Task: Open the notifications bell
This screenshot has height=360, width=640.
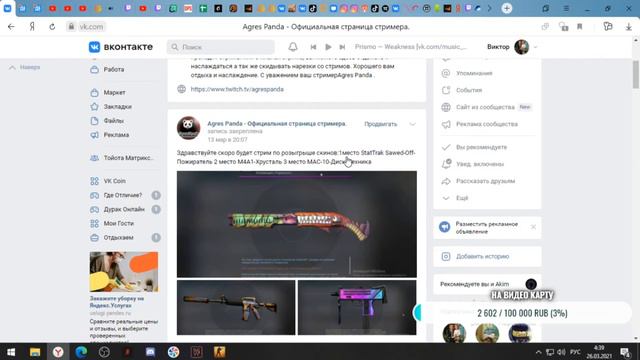Action: click(x=293, y=47)
